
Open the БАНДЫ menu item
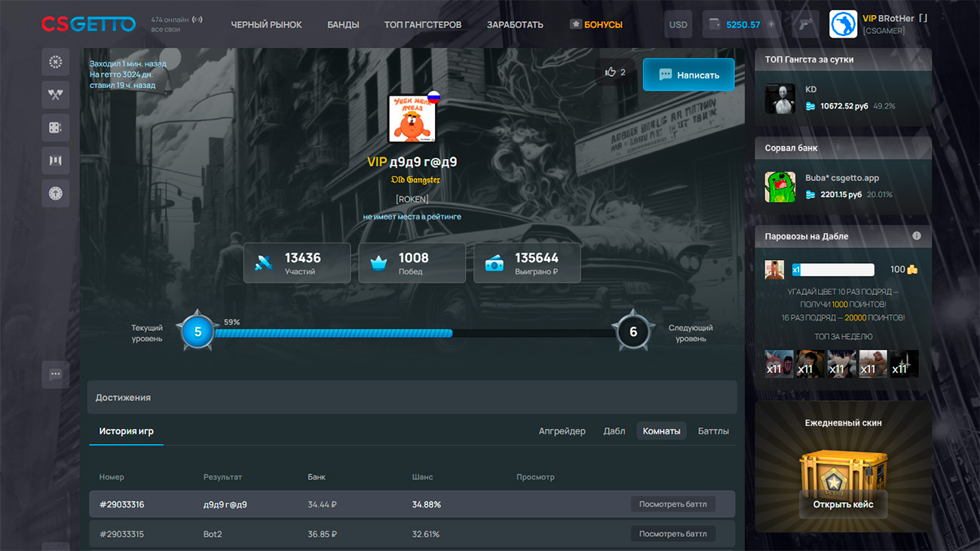coord(343,25)
